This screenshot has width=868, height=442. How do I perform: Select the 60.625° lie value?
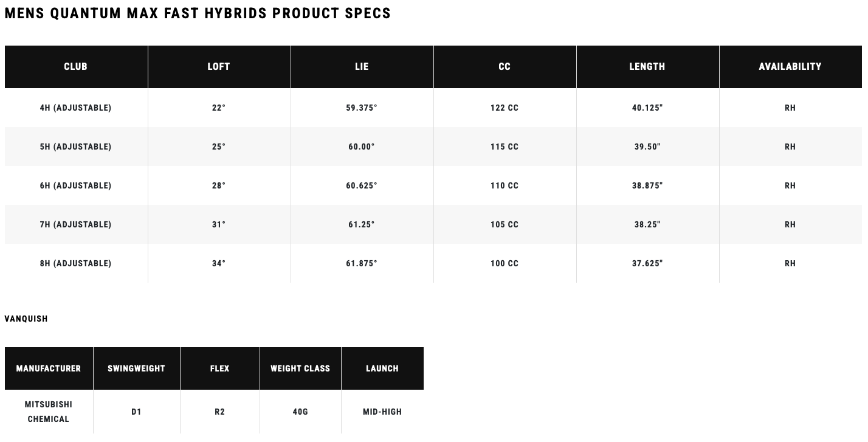(x=362, y=185)
